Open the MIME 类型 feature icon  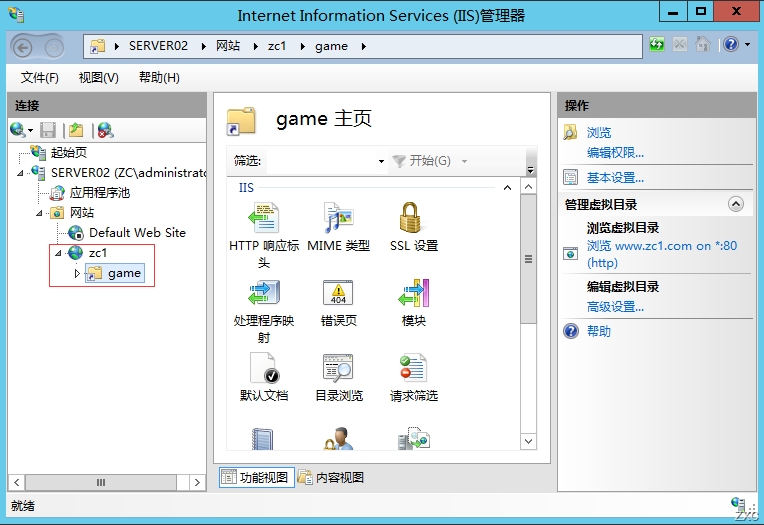point(339,218)
